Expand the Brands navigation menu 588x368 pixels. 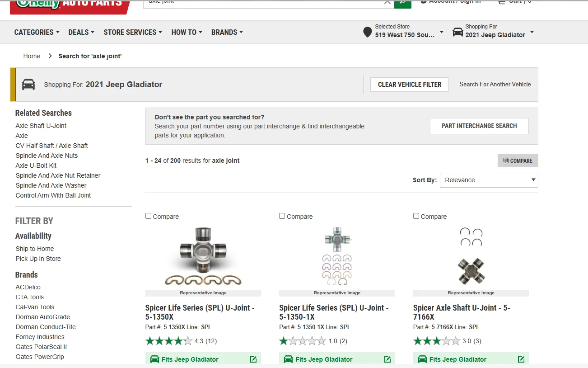pyautogui.click(x=227, y=32)
